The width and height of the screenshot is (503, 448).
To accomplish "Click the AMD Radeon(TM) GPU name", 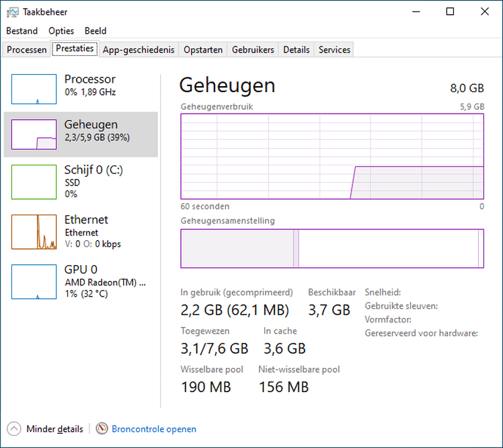I will click(x=105, y=283).
